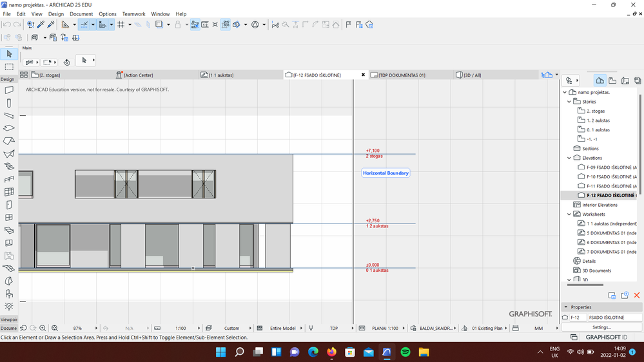The image size is (644, 362).
Task: Click the grid snap icon in the toolbar
Action: point(121,24)
